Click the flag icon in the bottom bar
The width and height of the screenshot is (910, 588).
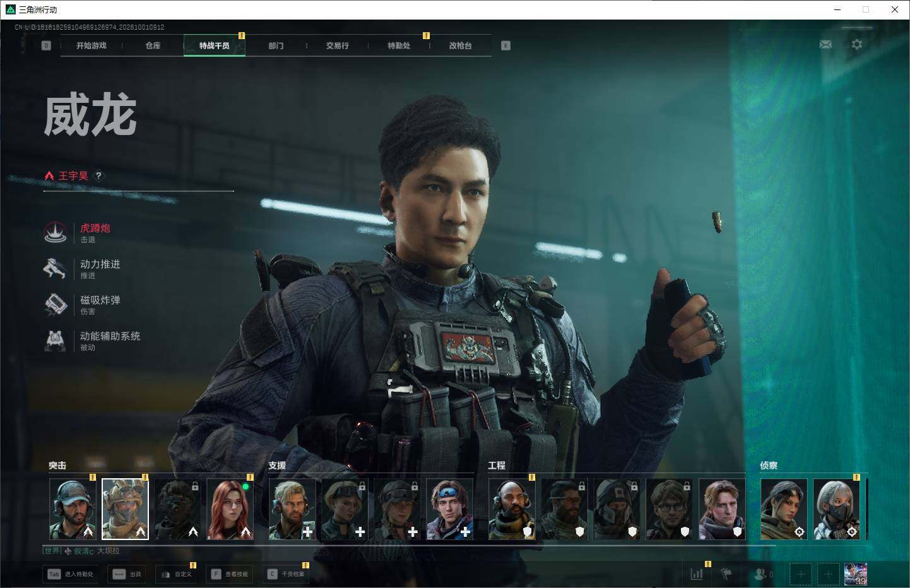726,574
